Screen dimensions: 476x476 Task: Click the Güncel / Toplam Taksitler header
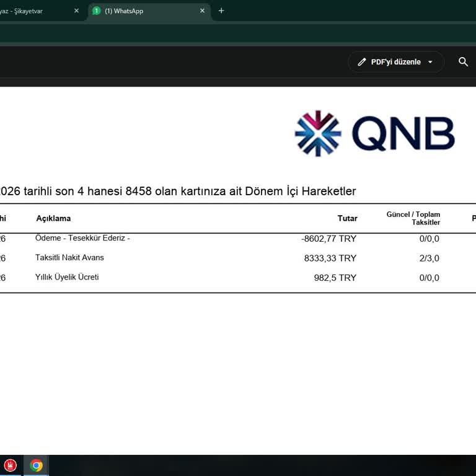(413, 218)
